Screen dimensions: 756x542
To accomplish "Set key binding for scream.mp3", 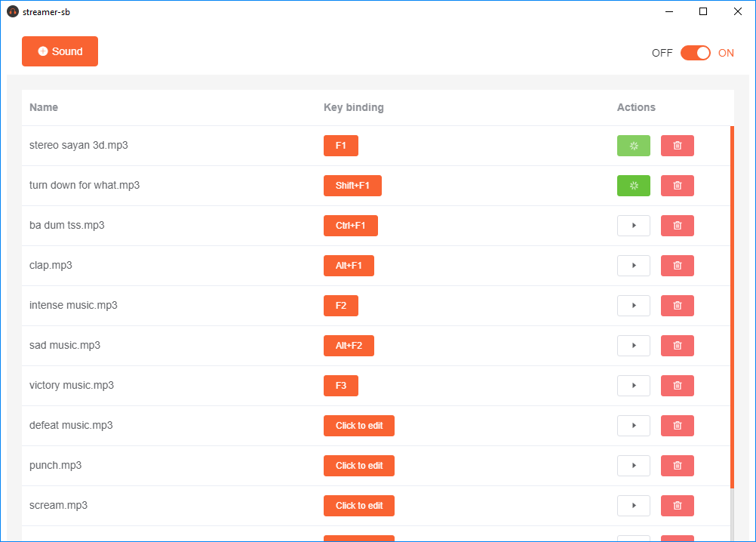I will tap(358, 506).
